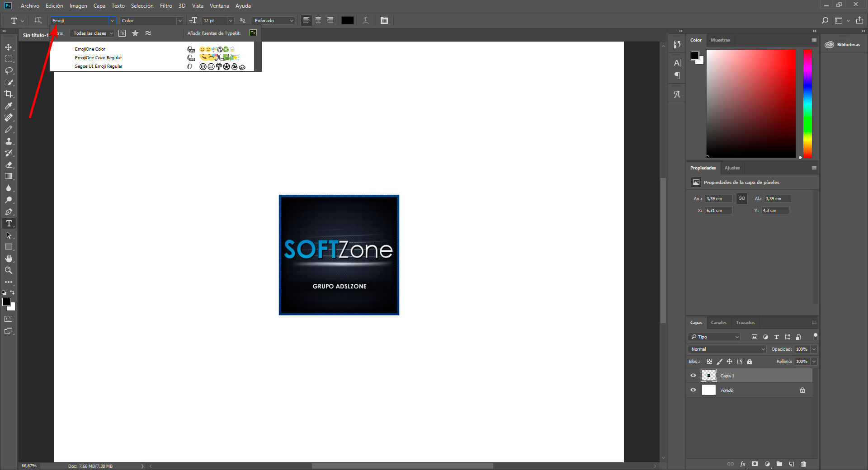Select the Pencil tool in the toolbox

(9, 129)
